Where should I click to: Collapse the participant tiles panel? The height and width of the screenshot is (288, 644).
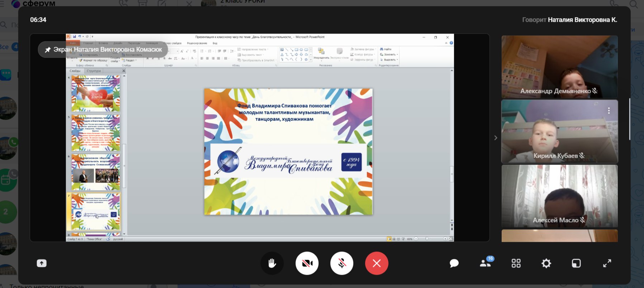496,138
